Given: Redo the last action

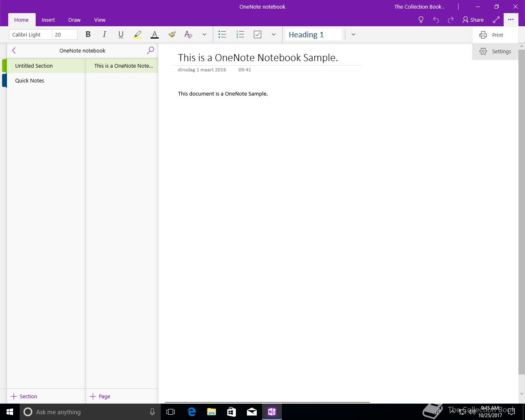Looking at the screenshot, I should pos(451,20).
